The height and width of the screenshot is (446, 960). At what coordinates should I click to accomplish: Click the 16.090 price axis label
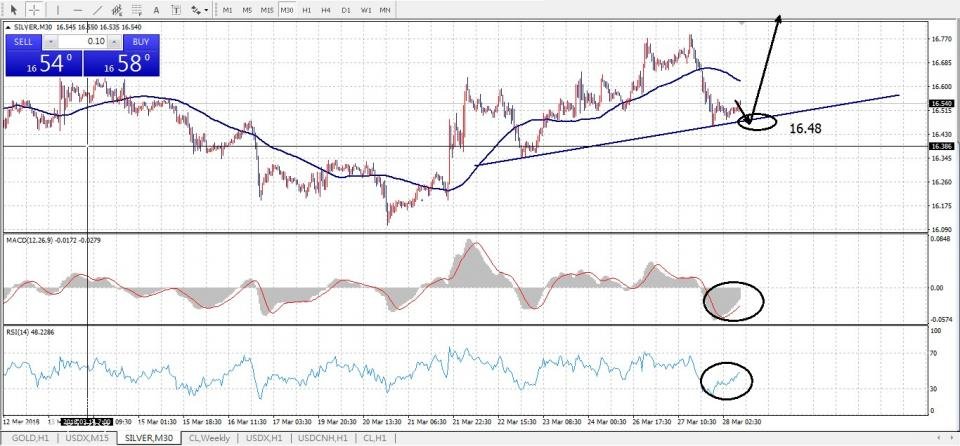click(940, 230)
